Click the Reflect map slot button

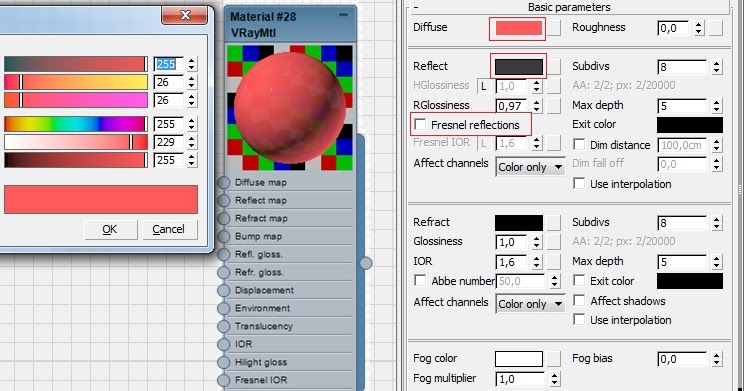tap(554, 66)
